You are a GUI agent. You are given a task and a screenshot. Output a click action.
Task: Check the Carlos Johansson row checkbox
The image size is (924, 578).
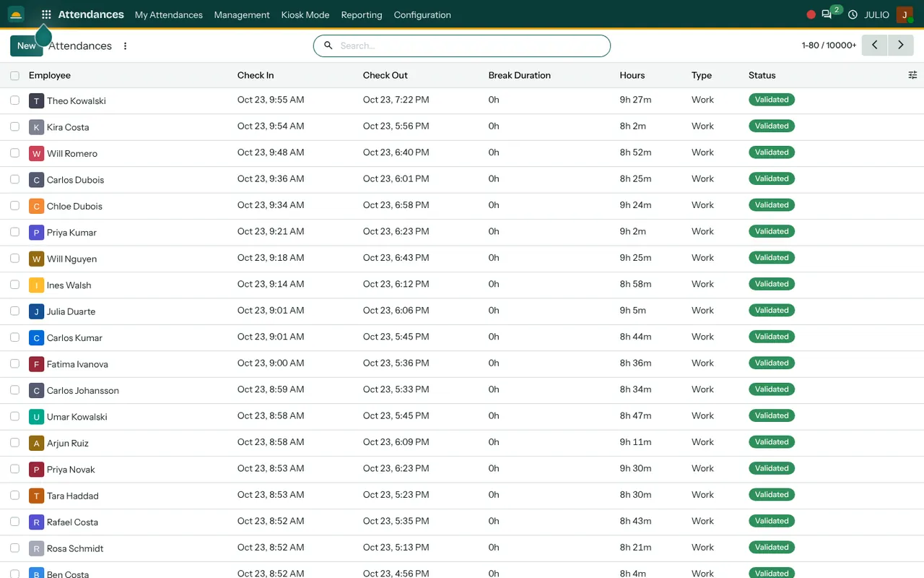14,390
